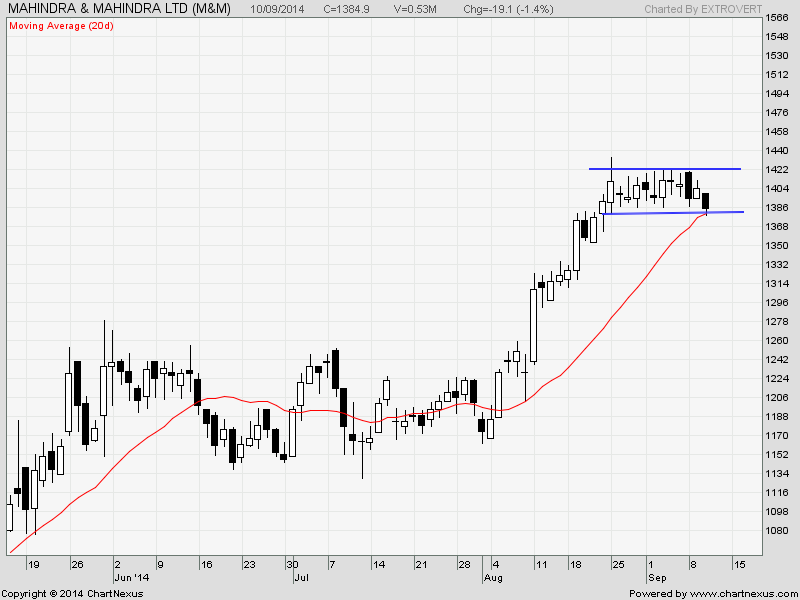Click the 1440 price axis label
This screenshot has height=600, width=800.
(x=776, y=150)
